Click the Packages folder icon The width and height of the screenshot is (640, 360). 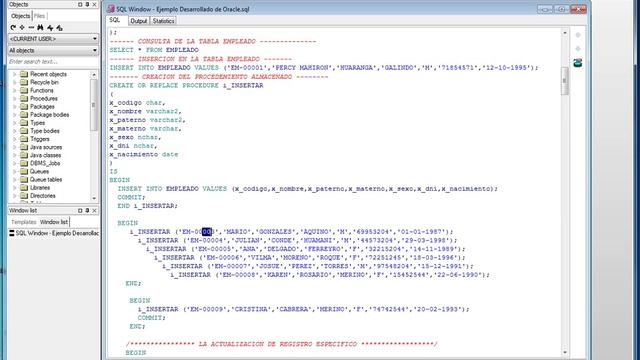pyautogui.click(x=24, y=107)
